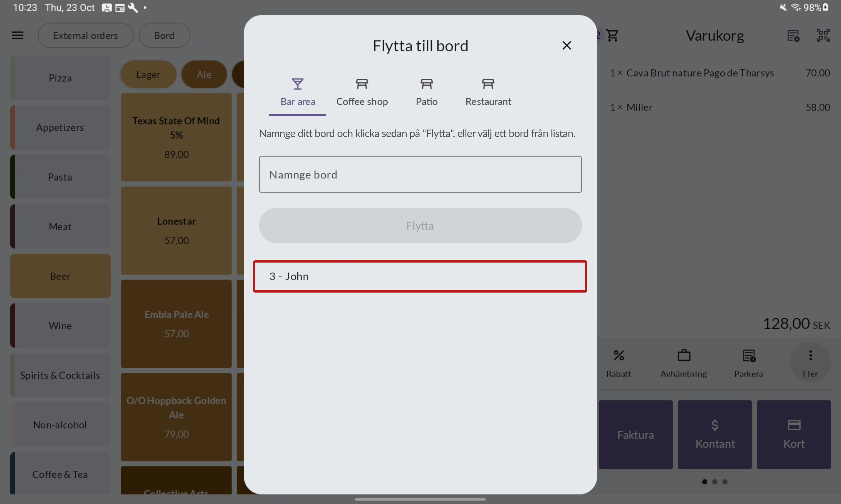Select the Avhämtning takeaway bag icon
The width and height of the screenshot is (841, 504).
tap(684, 356)
